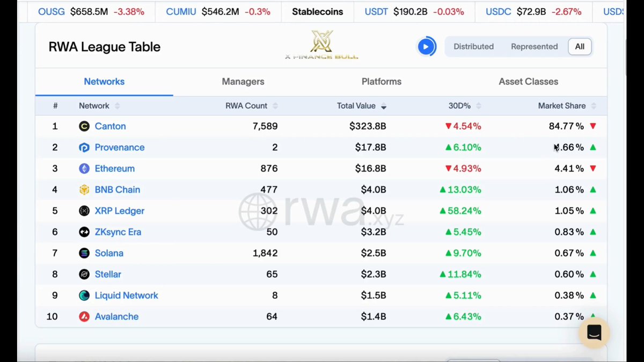Click the Provenance network logo icon
This screenshot has height=362, width=644.
[84, 147]
